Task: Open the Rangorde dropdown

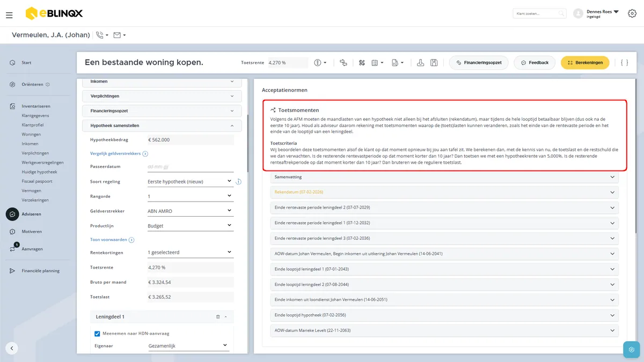Action: pyautogui.click(x=190, y=196)
